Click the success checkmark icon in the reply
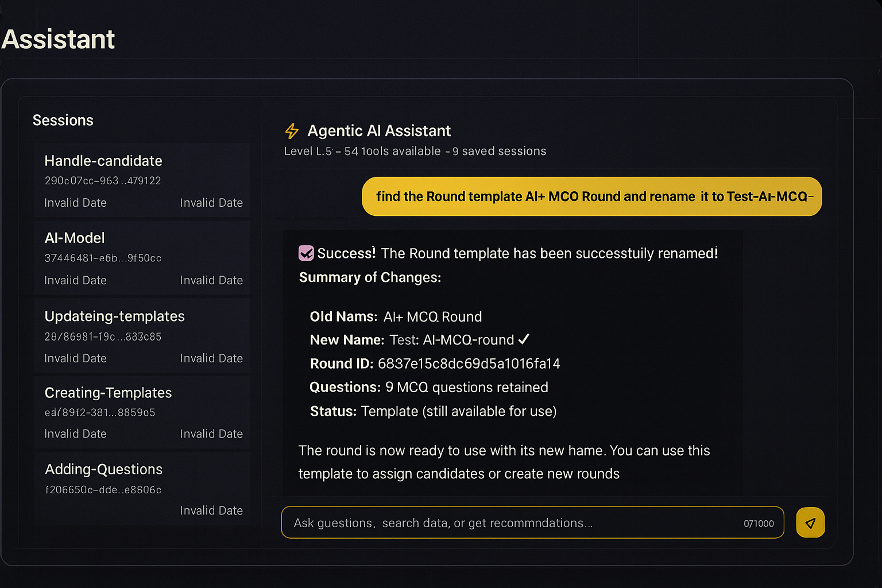The image size is (882, 588). [x=306, y=253]
